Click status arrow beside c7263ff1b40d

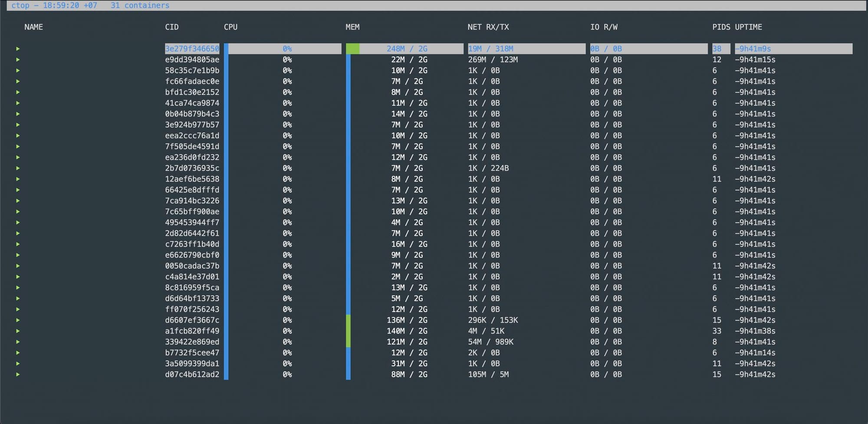pos(18,244)
